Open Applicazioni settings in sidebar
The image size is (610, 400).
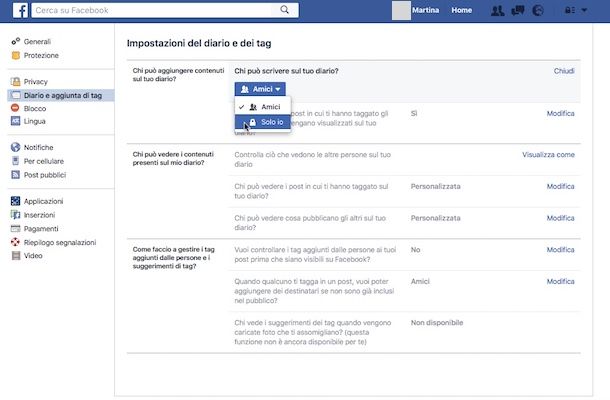click(44, 201)
